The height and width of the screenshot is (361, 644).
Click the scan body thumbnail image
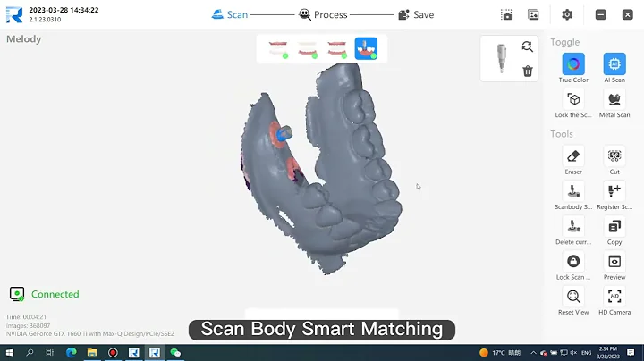pyautogui.click(x=501, y=58)
